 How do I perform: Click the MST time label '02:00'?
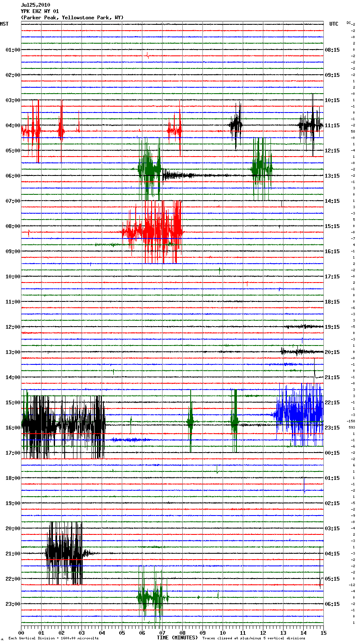coord(13,75)
